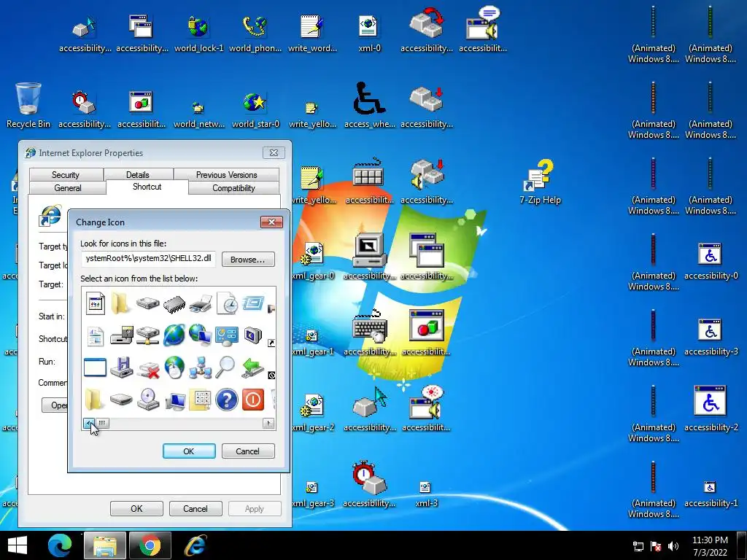Choose the magnifying glass search icon
The height and width of the screenshot is (560, 747).
pyautogui.click(x=225, y=367)
